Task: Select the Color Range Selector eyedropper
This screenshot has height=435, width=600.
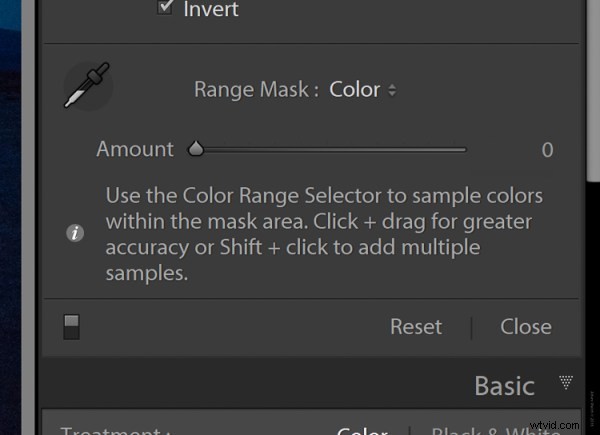Action: pos(88,86)
